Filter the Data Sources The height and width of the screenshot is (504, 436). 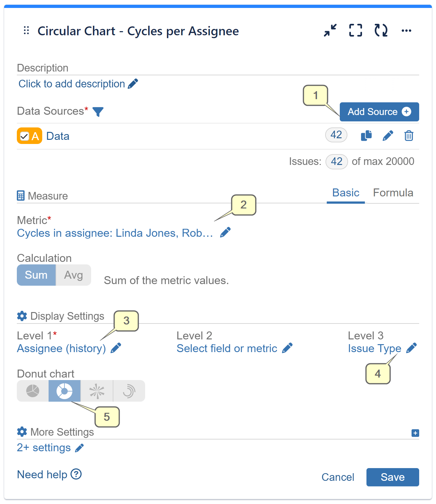98,112
